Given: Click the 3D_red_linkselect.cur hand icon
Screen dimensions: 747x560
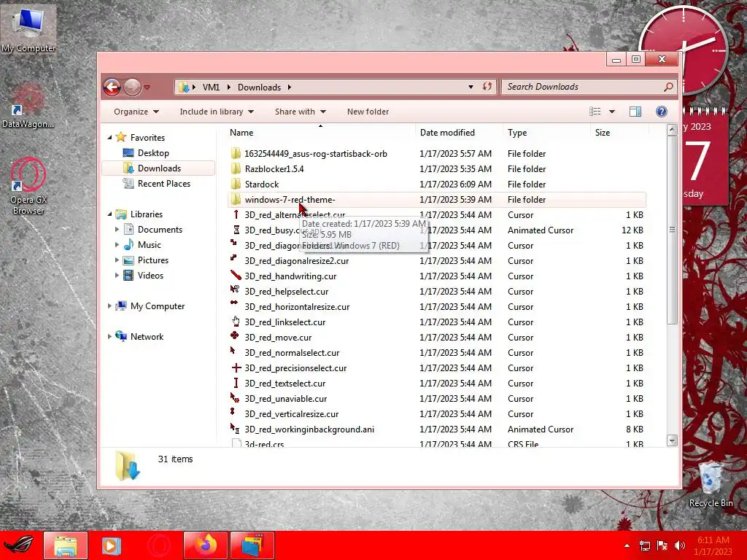Looking at the screenshot, I should [236, 322].
